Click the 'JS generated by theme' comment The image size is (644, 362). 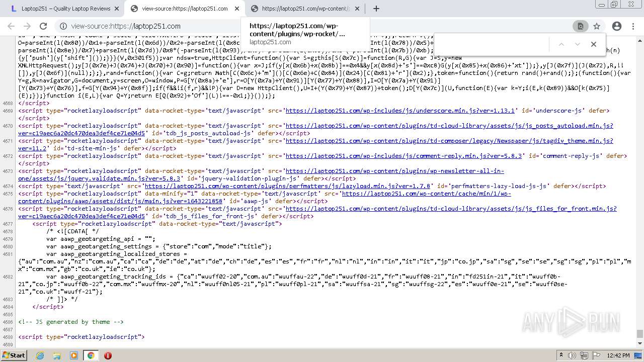[71, 322]
